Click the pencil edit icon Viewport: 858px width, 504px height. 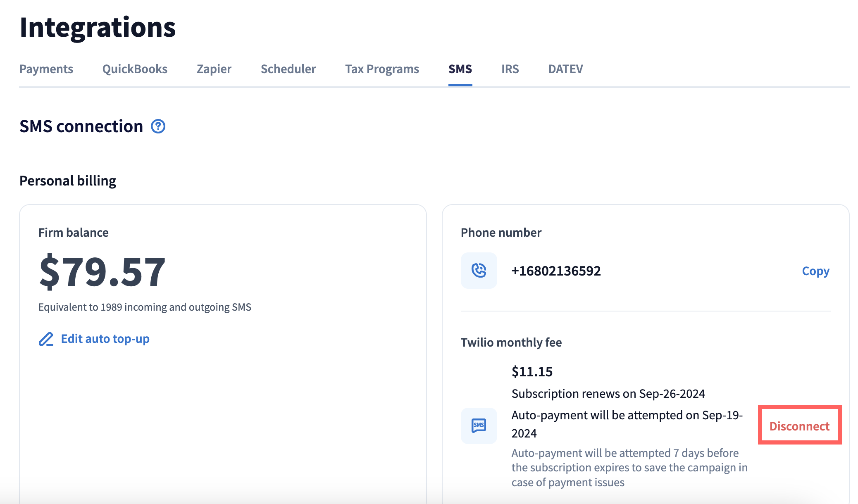tap(46, 339)
